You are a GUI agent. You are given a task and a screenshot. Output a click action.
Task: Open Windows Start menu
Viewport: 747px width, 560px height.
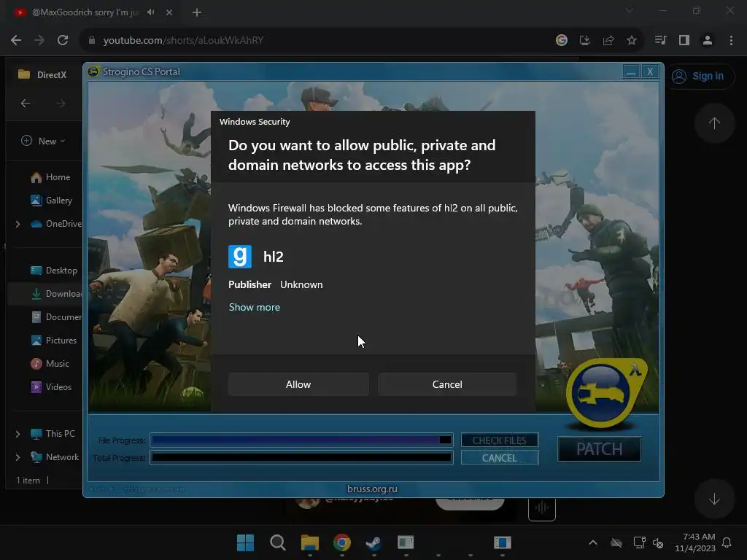coord(245,542)
